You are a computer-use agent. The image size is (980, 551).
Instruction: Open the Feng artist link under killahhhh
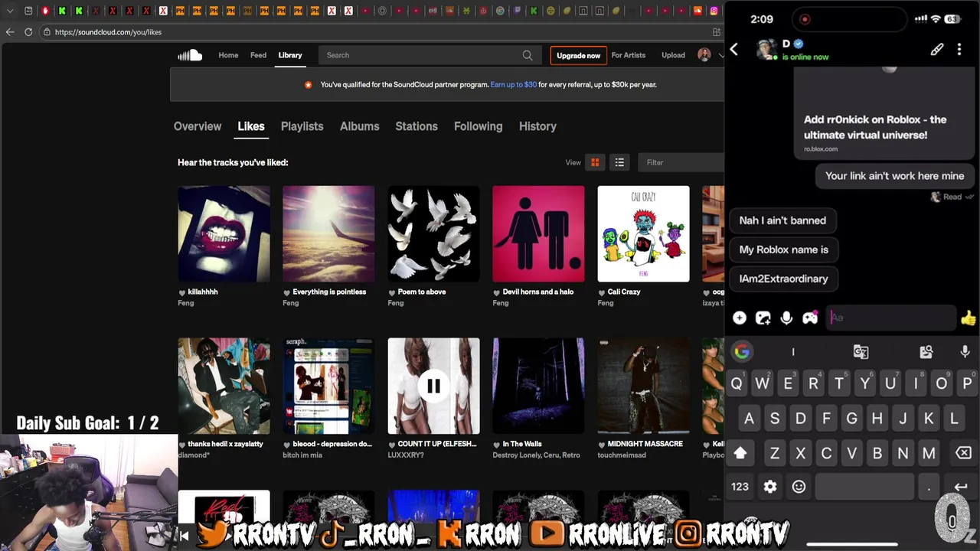[185, 303]
